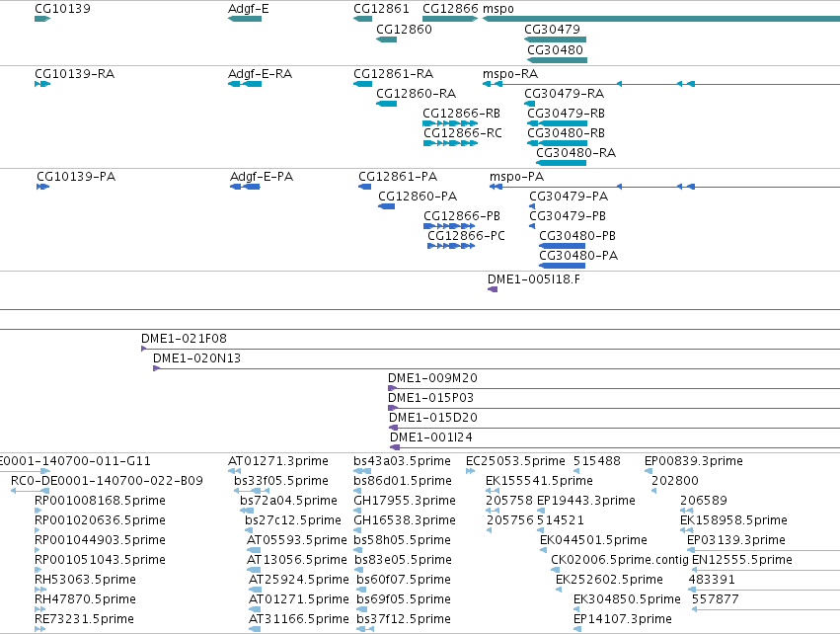
Task: Select EST bs43a03.5prime
Action: coord(362,471)
